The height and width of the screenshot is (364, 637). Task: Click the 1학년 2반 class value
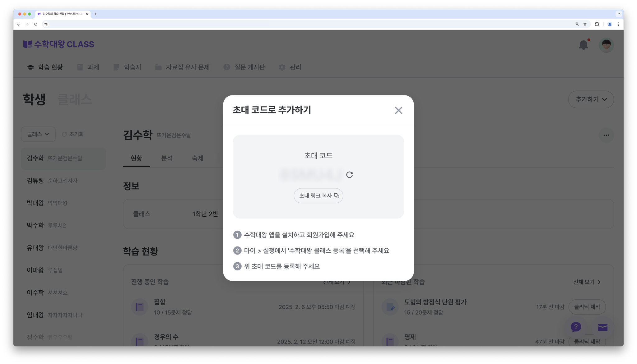pyautogui.click(x=205, y=214)
